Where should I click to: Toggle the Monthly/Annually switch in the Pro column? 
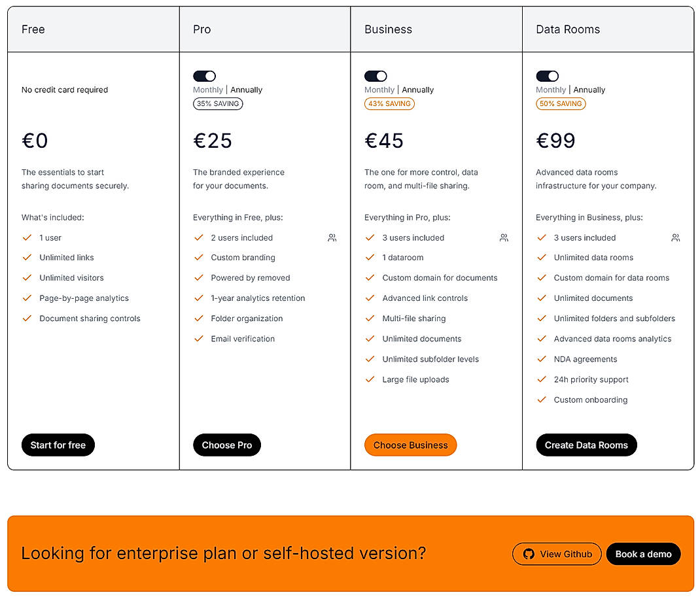click(x=204, y=76)
